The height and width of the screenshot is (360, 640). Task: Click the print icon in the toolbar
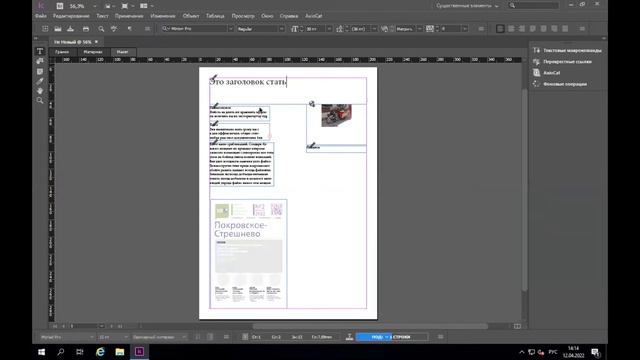pos(86,29)
